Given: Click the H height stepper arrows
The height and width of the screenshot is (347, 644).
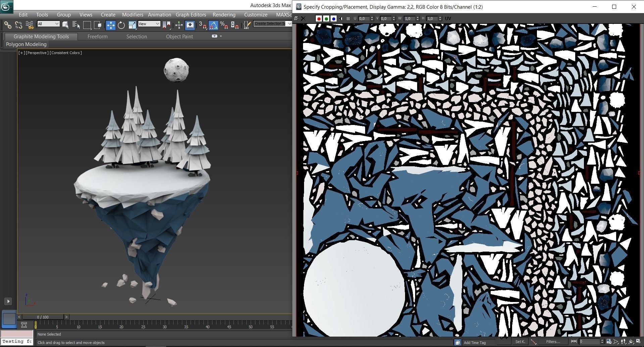Looking at the screenshot, I should (440, 18).
